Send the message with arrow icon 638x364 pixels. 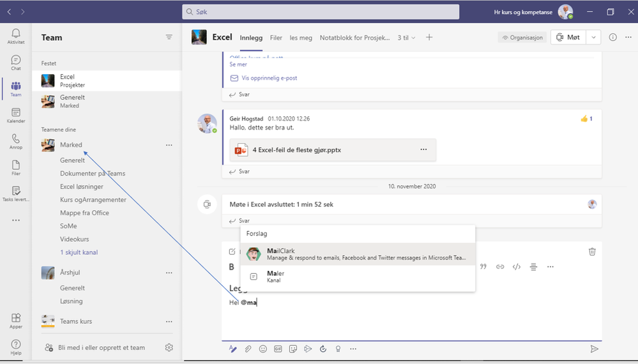[594, 349]
